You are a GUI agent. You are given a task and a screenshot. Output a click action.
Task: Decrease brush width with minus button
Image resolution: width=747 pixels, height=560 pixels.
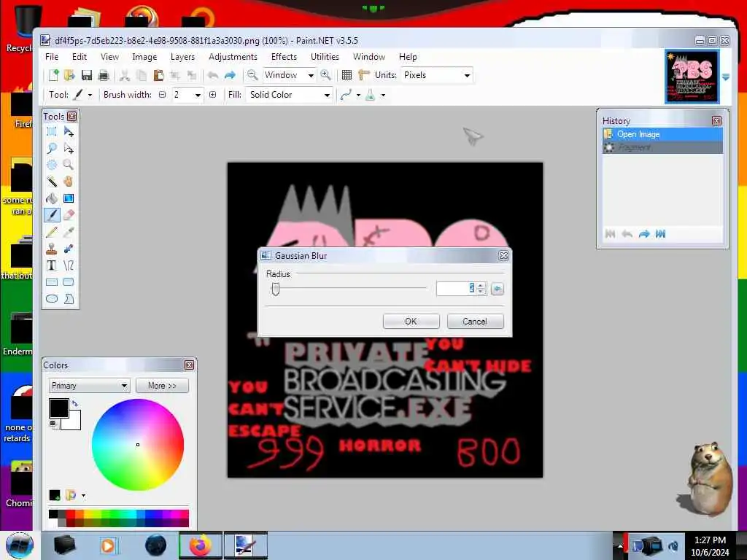[x=162, y=95]
